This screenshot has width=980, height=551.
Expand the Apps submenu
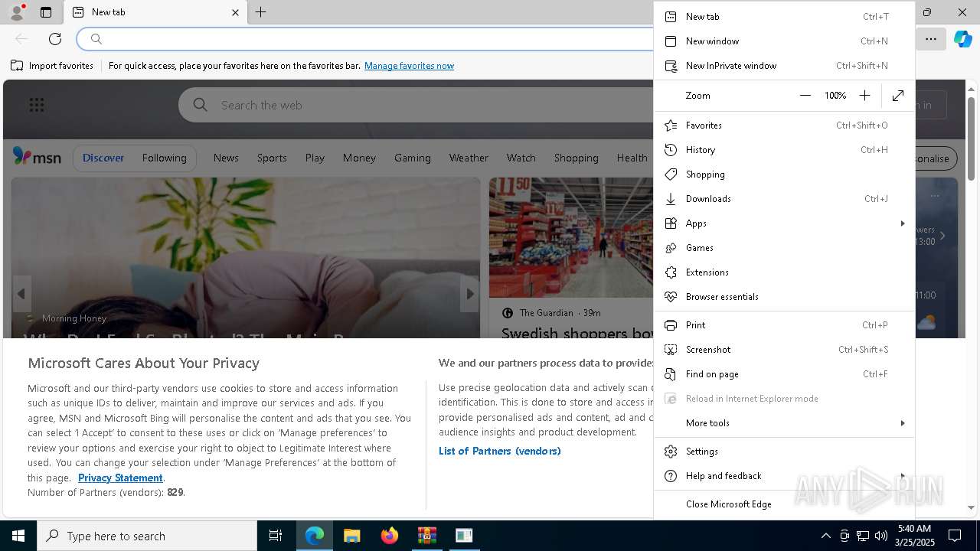pos(784,223)
